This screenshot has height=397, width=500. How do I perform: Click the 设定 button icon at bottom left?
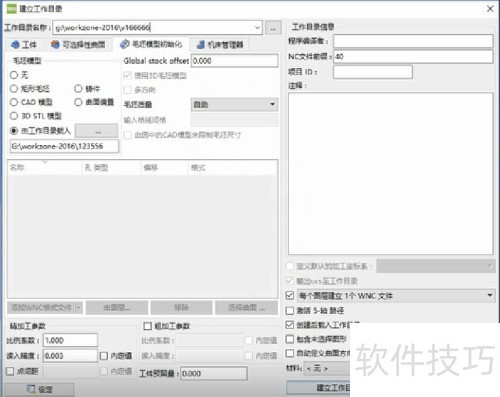pos(31,389)
